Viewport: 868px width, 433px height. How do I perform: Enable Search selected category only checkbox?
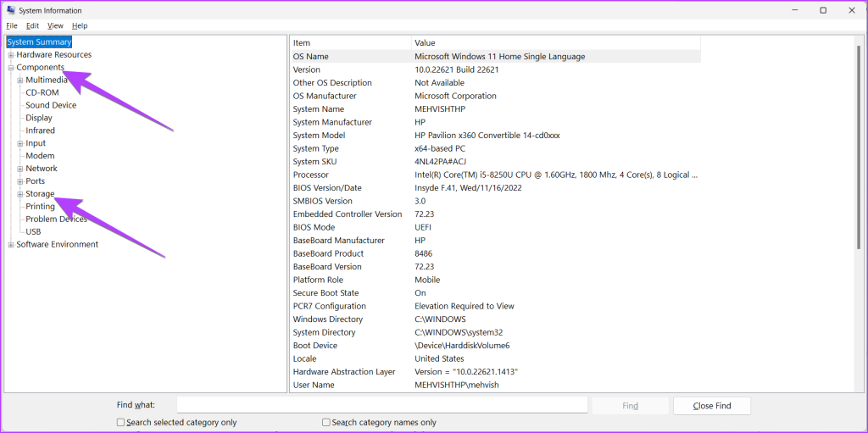121,422
